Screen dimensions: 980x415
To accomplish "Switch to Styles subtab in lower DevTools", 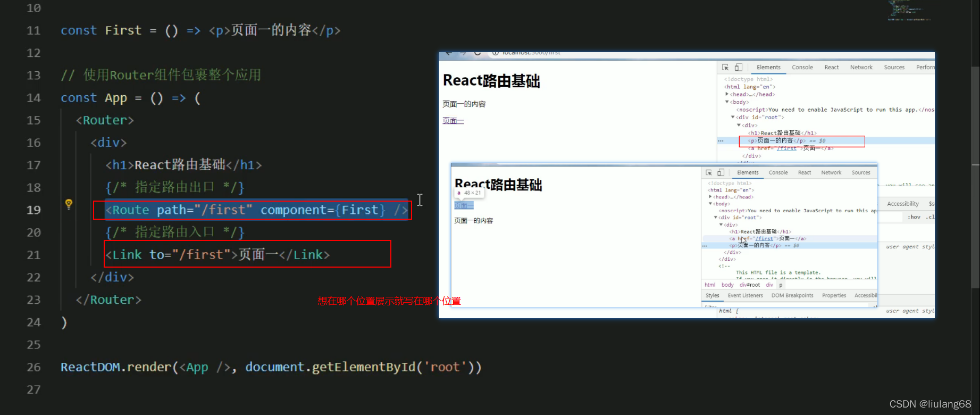I will click(x=713, y=295).
